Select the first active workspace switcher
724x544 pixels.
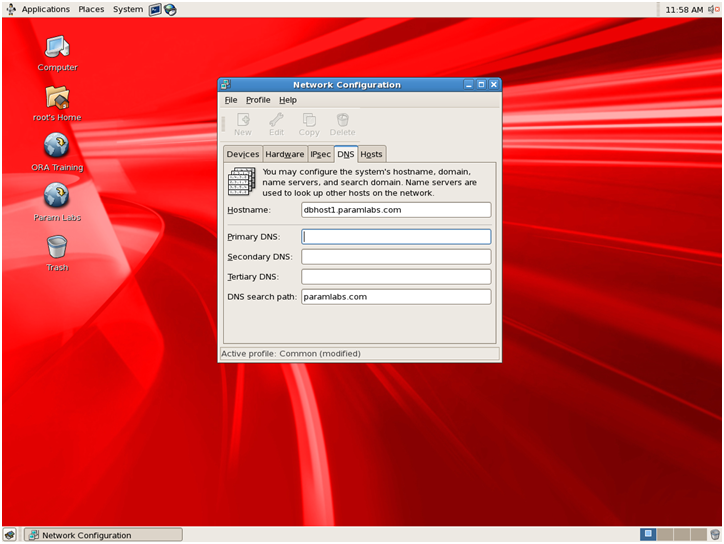(648, 534)
